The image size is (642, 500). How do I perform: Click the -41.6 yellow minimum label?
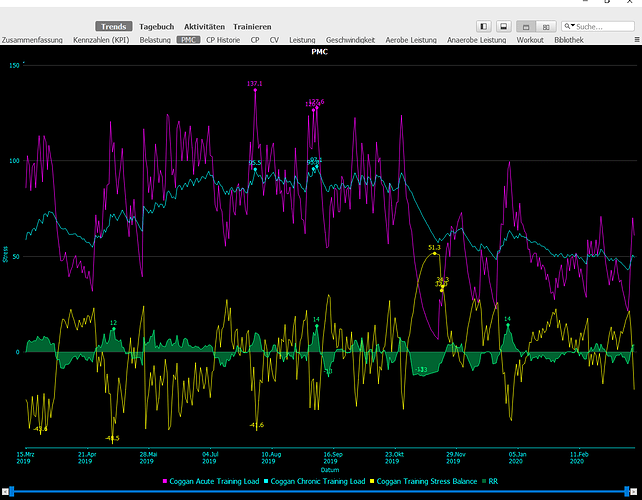click(257, 425)
